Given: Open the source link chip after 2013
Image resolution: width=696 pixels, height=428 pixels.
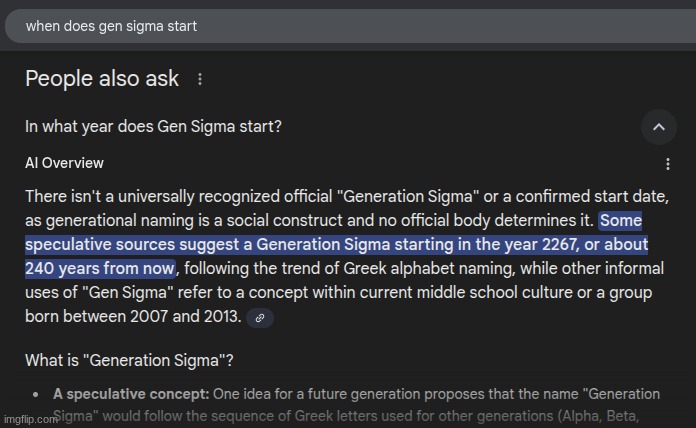Looking at the screenshot, I should click(x=260, y=318).
